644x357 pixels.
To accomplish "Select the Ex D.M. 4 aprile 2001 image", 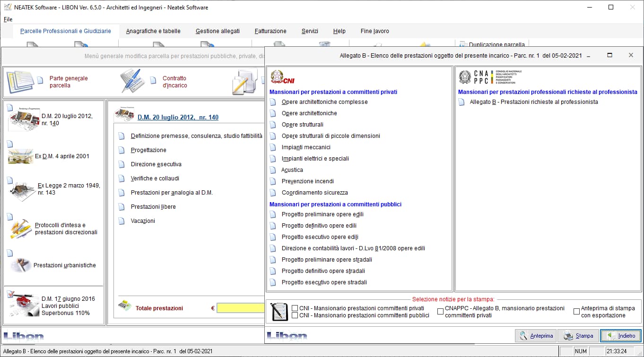I will [21, 156].
